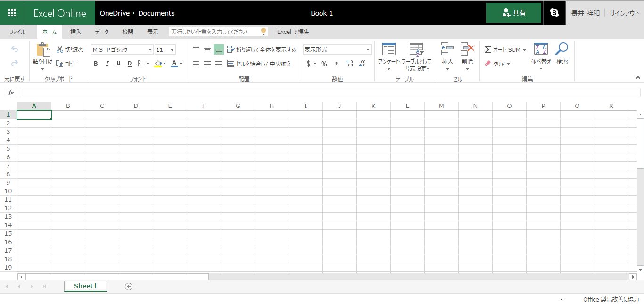Click the Office 製品改善に協力 link
Viewport: 644px width, 304px height.
(x=611, y=299)
